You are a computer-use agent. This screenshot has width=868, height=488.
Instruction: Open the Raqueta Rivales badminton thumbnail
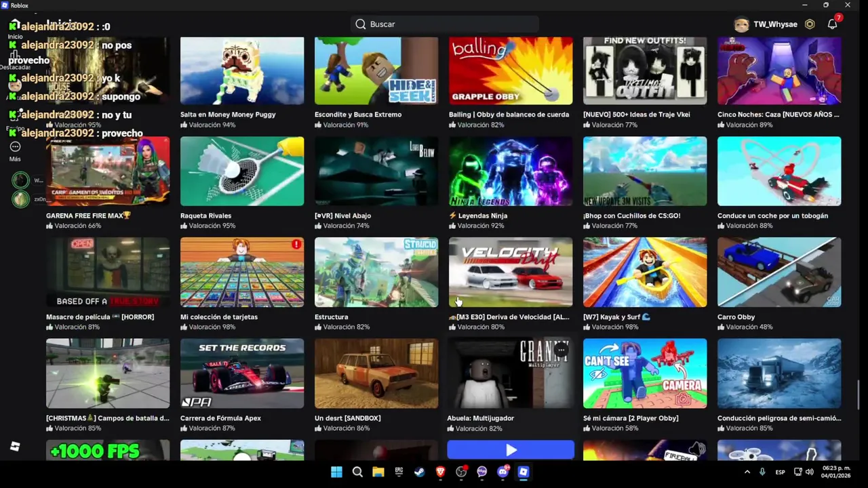[x=242, y=171]
